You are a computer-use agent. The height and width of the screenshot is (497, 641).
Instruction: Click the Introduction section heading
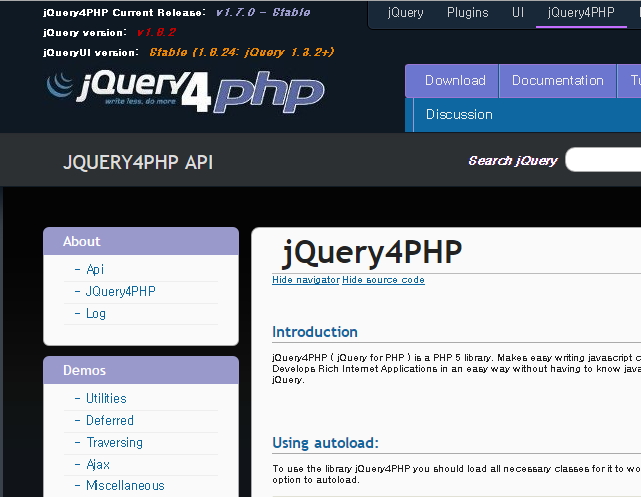pyautogui.click(x=315, y=332)
